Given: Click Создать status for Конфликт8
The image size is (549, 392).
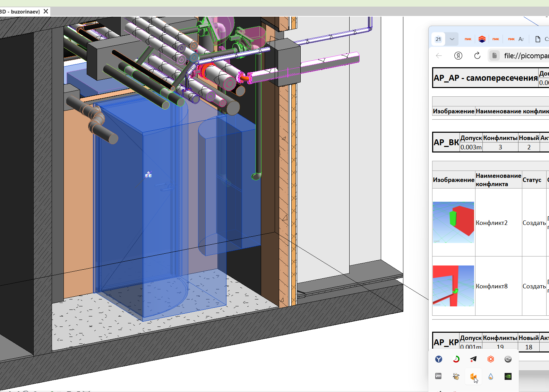Looking at the screenshot, I should coord(534,286).
